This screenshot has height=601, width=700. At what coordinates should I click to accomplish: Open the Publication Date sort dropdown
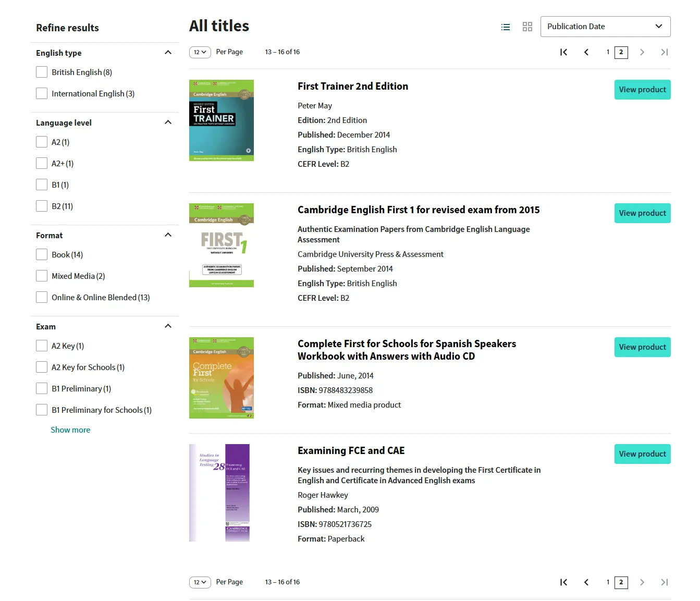click(605, 27)
